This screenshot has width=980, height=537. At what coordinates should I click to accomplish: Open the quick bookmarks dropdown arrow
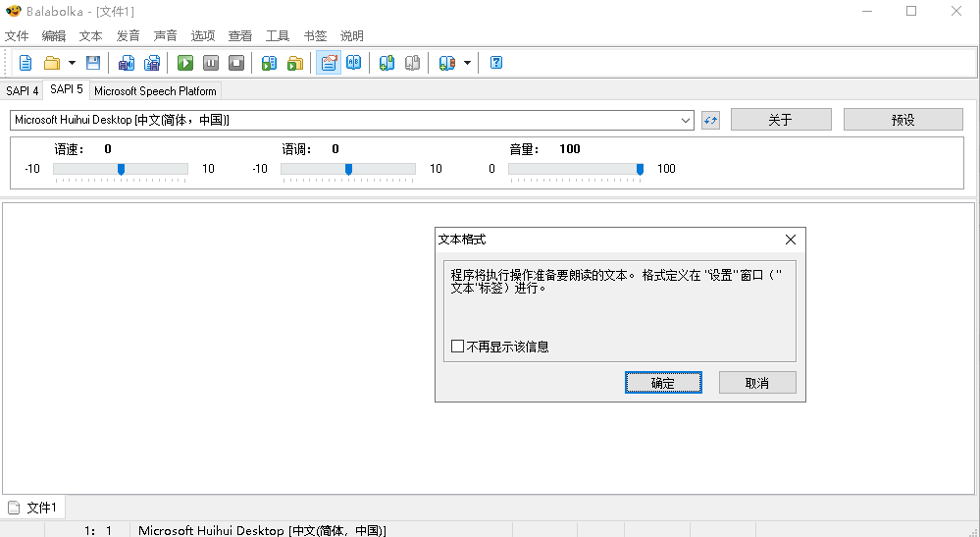pos(467,63)
